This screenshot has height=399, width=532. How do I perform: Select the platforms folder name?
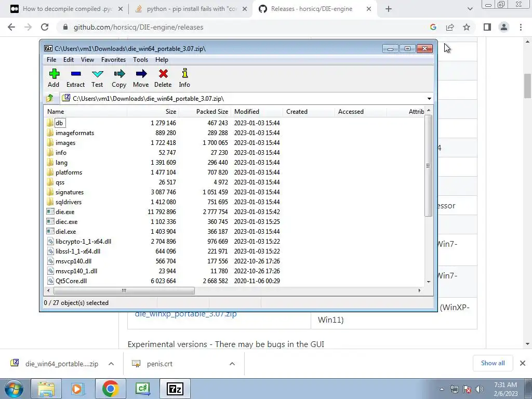click(69, 172)
